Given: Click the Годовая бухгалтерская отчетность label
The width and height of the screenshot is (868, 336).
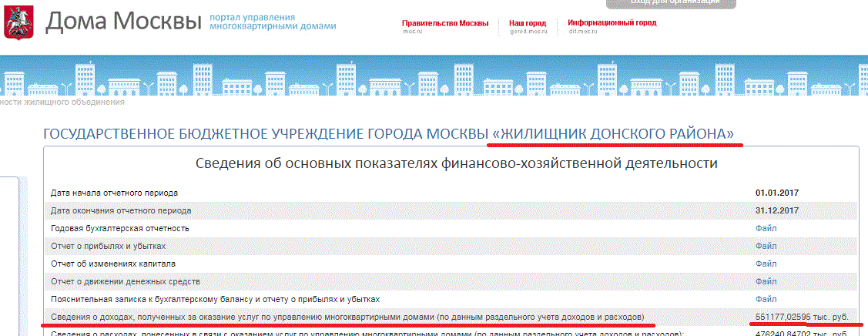Looking at the screenshot, I should tap(119, 228).
